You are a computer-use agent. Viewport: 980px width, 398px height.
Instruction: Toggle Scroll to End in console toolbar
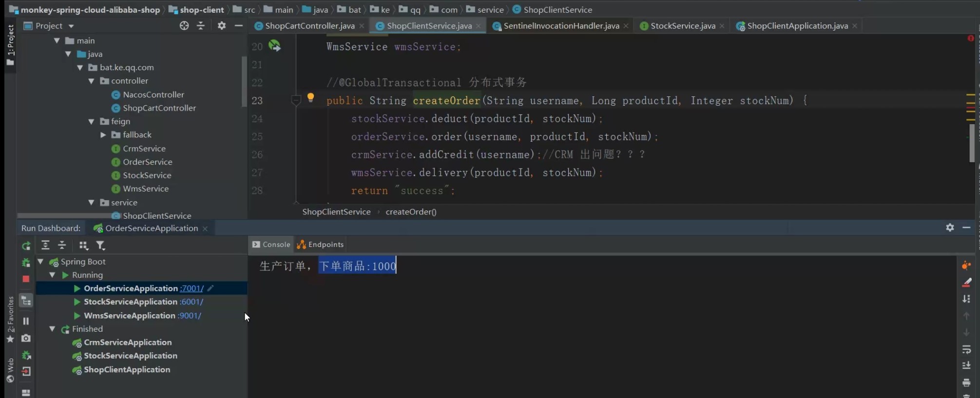966,366
